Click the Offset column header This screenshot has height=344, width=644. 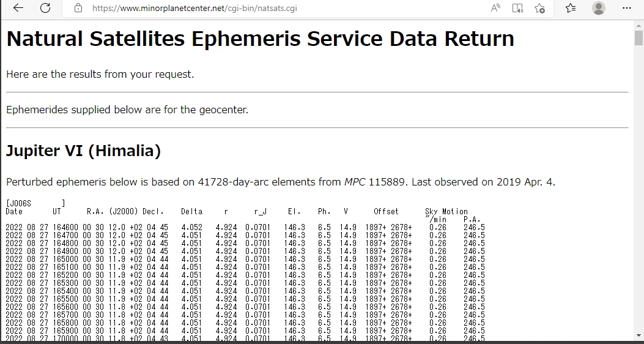tap(386, 211)
